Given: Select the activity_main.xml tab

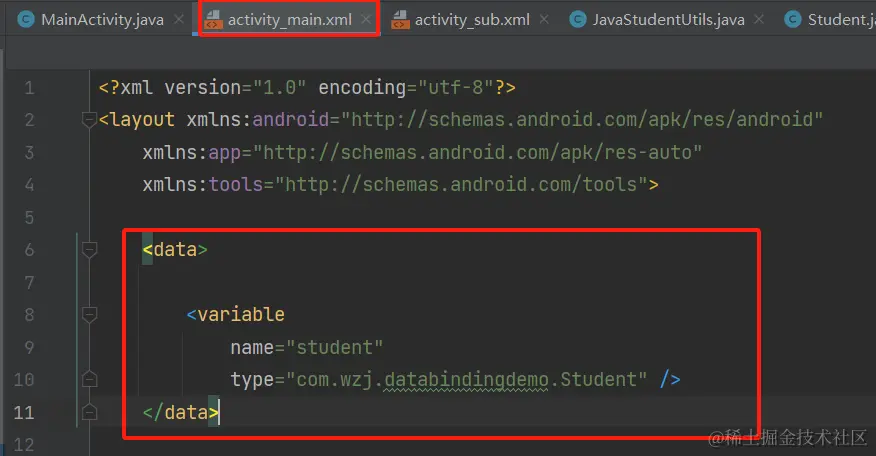Looking at the screenshot, I should 289,20.
